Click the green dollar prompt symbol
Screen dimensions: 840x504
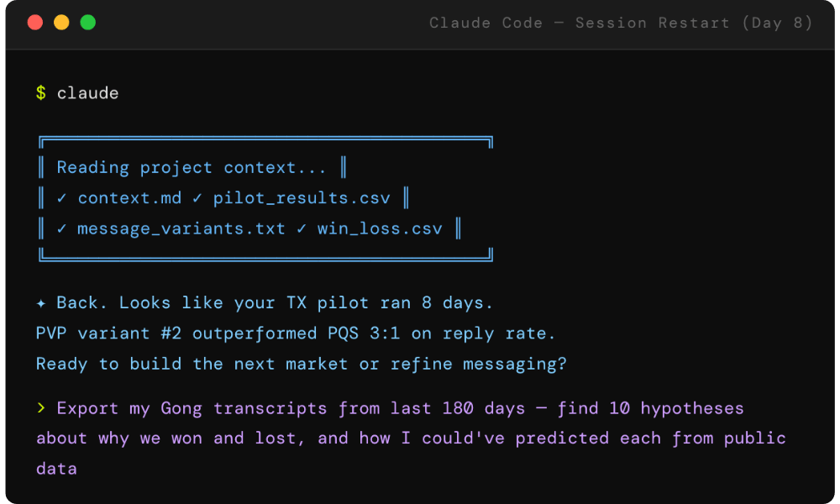click(x=41, y=92)
